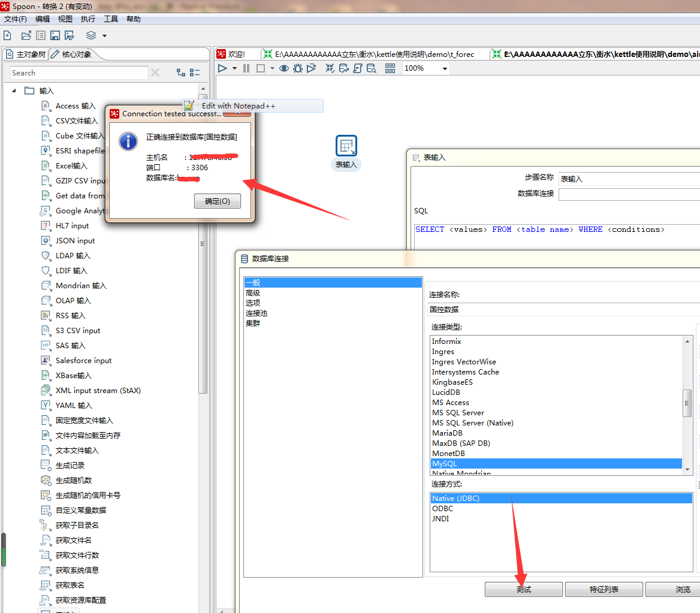The height and width of the screenshot is (613, 700).
Task: Open the 100% zoom combo box
Action: [426, 68]
